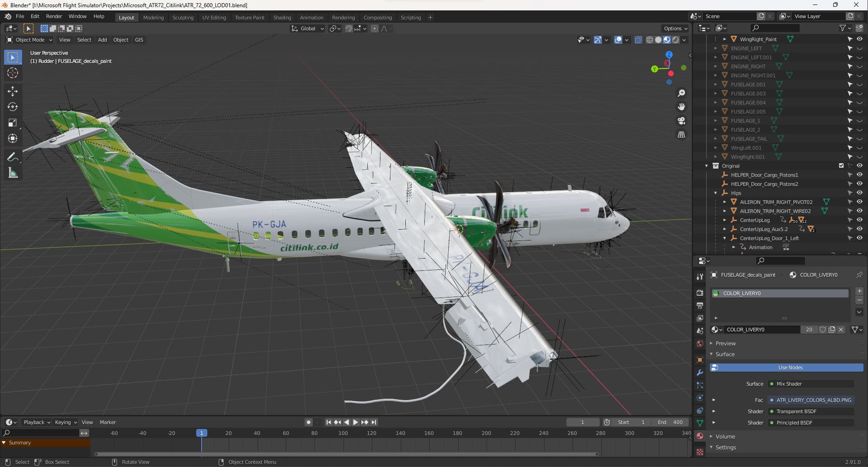Click the timeline horizontal scrollbar
This screenshot has width=868, height=467.
tap(347, 454)
